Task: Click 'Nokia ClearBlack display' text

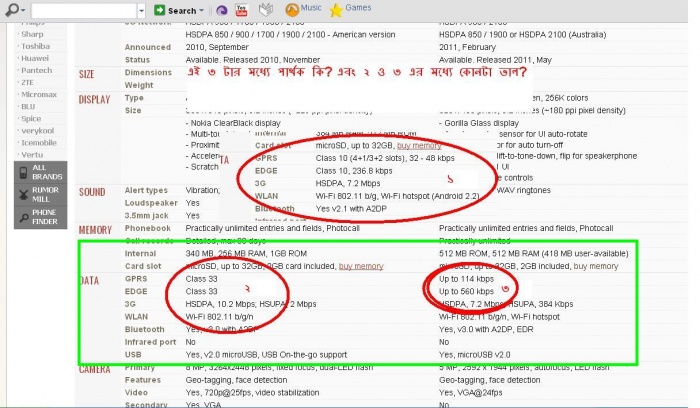Action: click(236, 123)
